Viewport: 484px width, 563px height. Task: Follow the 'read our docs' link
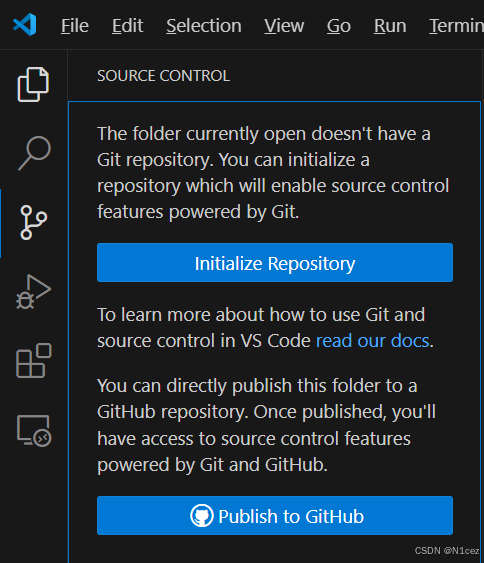pos(372,340)
